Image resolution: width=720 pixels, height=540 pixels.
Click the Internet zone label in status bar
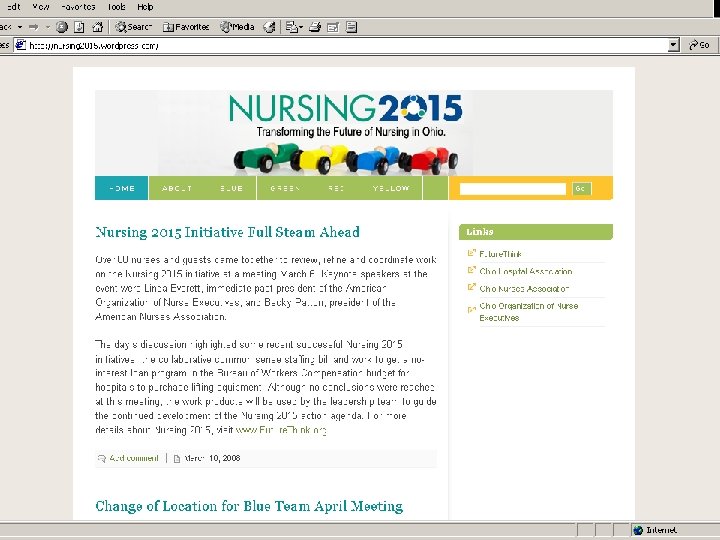[x=661, y=530]
